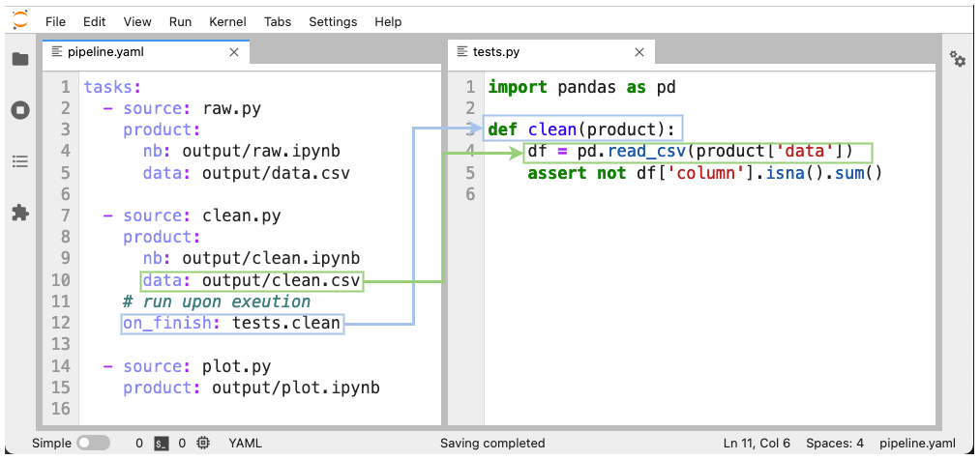The image size is (980, 460).
Task: Click the kernel chip icon in status bar
Action: [x=202, y=444]
